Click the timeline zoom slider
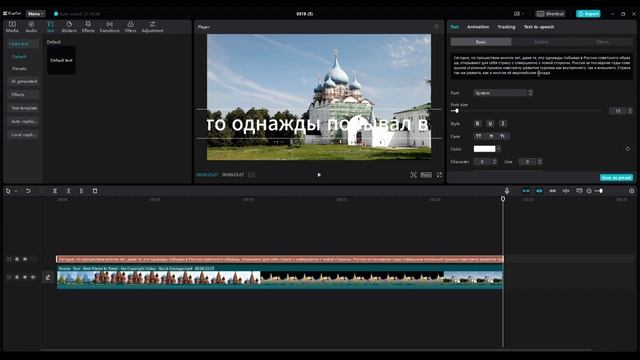Screen dimensions: 640x360 [x=600, y=191]
